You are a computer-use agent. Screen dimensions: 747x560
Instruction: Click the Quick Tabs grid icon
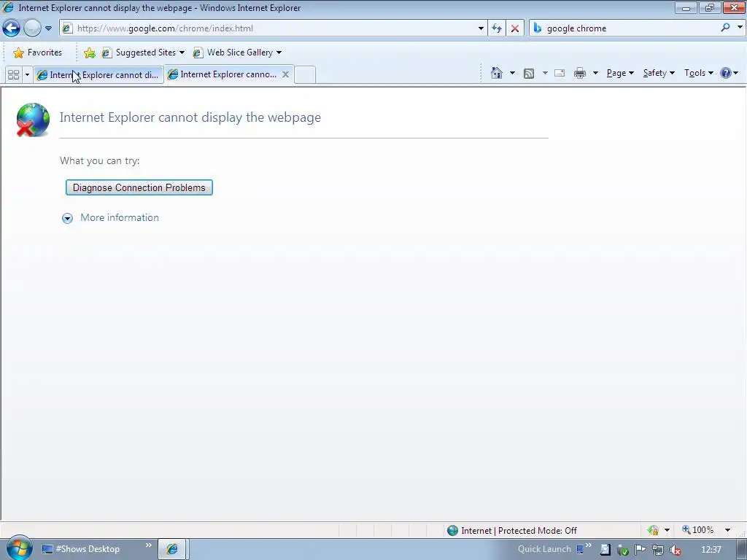click(x=13, y=75)
